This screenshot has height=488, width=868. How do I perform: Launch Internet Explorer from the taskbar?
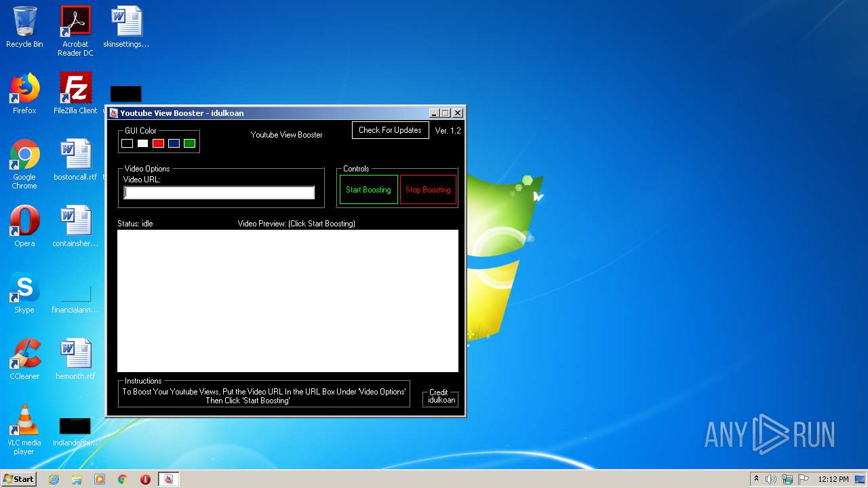point(54,479)
